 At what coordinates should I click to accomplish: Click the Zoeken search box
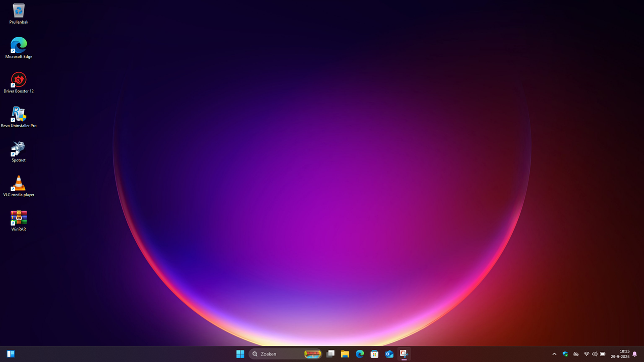pyautogui.click(x=286, y=354)
